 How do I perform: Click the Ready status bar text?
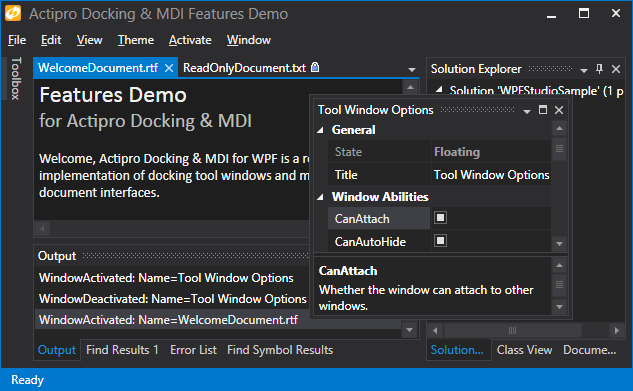(x=27, y=380)
